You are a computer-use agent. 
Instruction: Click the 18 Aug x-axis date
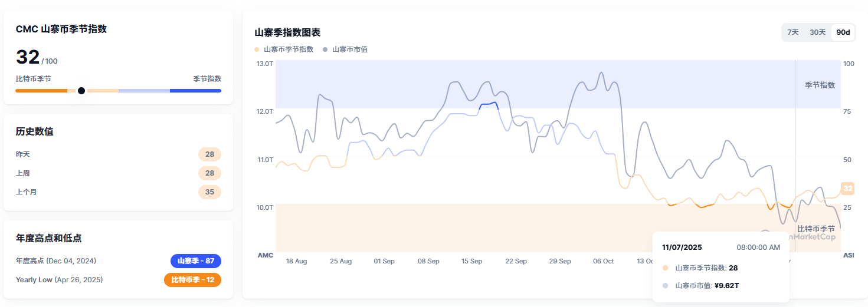click(x=296, y=261)
